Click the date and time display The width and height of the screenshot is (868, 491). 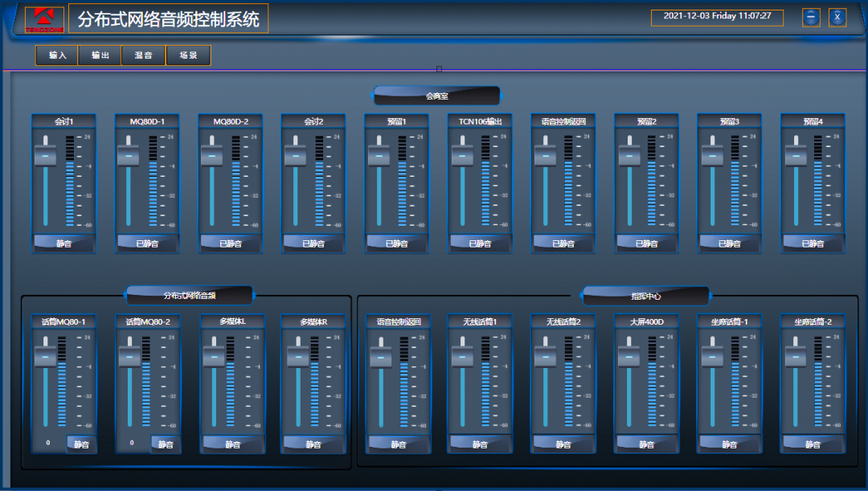[x=717, y=16]
